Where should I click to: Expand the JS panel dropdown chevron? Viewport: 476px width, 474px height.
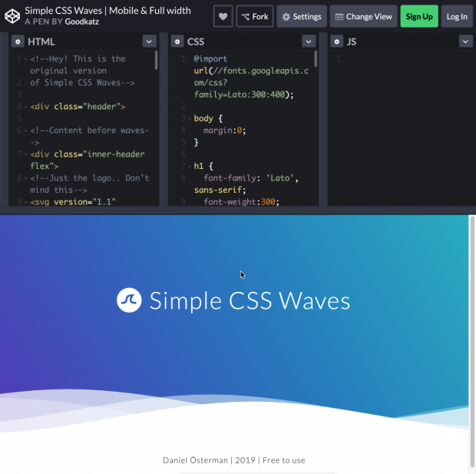click(x=466, y=41)
